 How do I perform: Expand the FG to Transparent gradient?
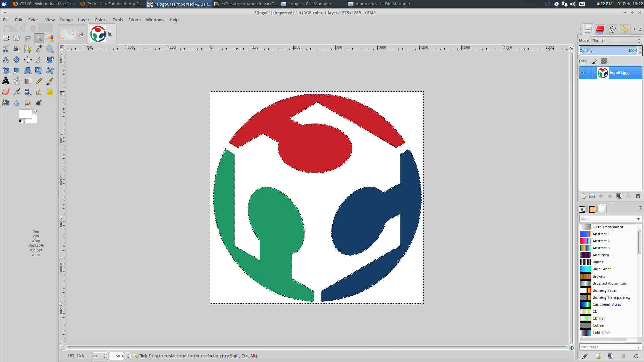608,227
